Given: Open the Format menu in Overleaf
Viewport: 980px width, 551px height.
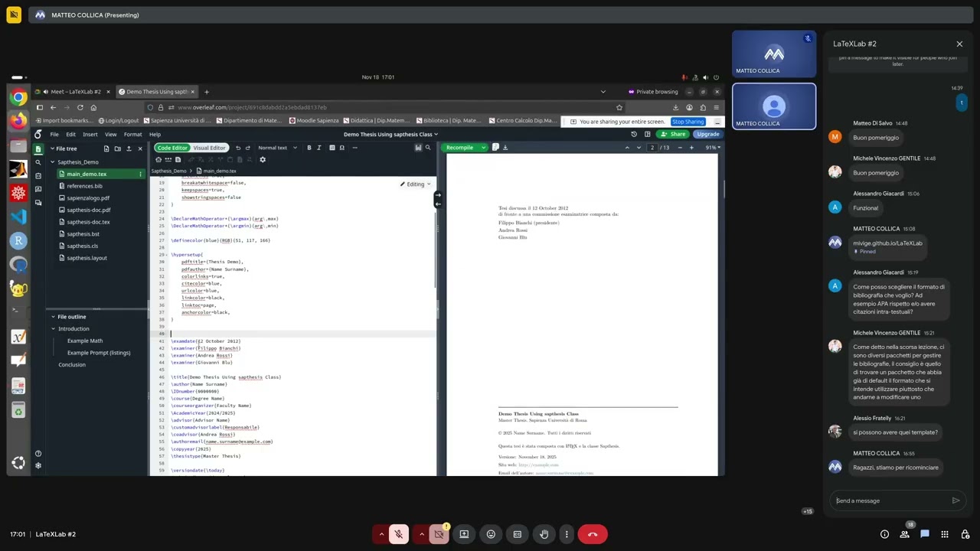Looking at the screenshot, I should [132, 135].
